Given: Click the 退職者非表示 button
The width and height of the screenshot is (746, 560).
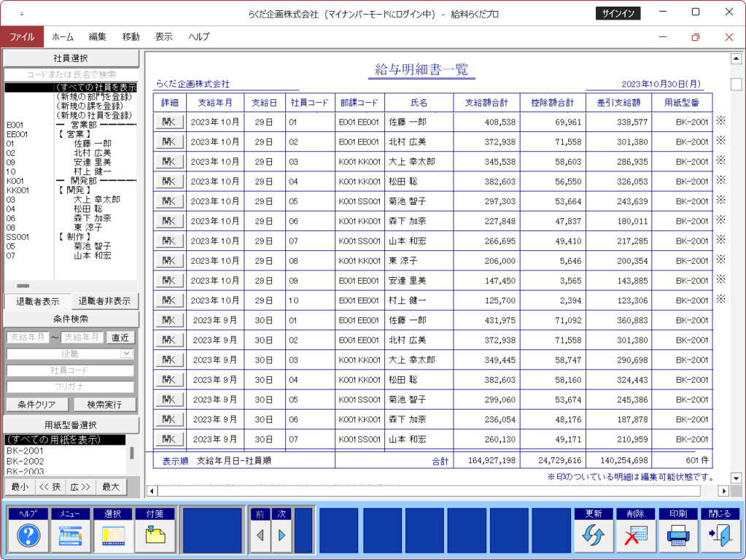Looking at the screenshot, I should point(105,301).
